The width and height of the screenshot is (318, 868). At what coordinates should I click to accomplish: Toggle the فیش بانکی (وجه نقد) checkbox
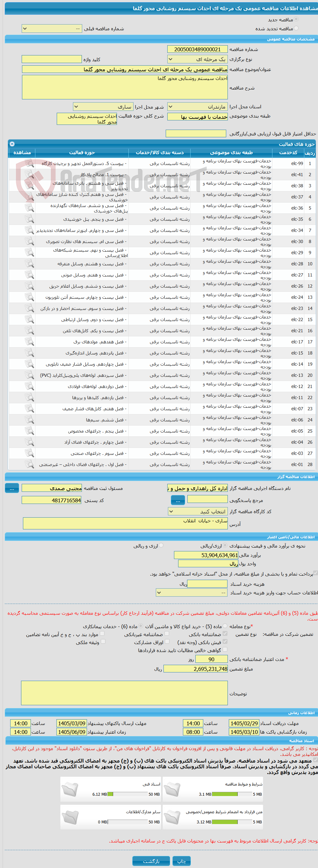click(225, 642)
